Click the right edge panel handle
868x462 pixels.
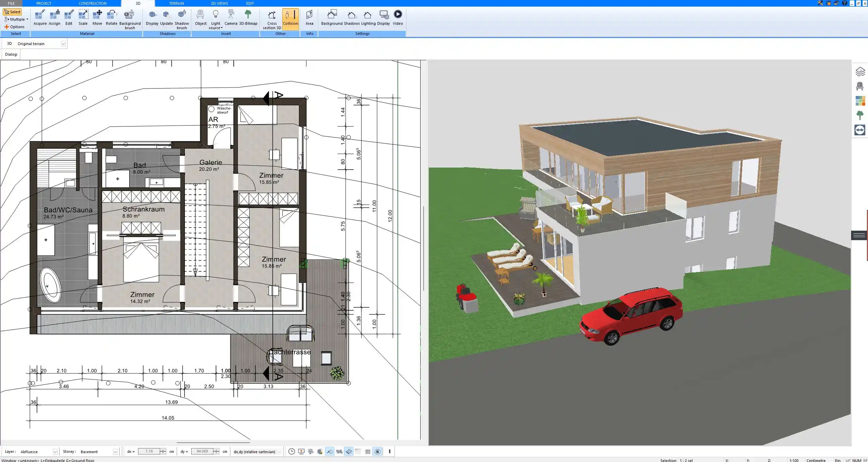click(859, 235)
